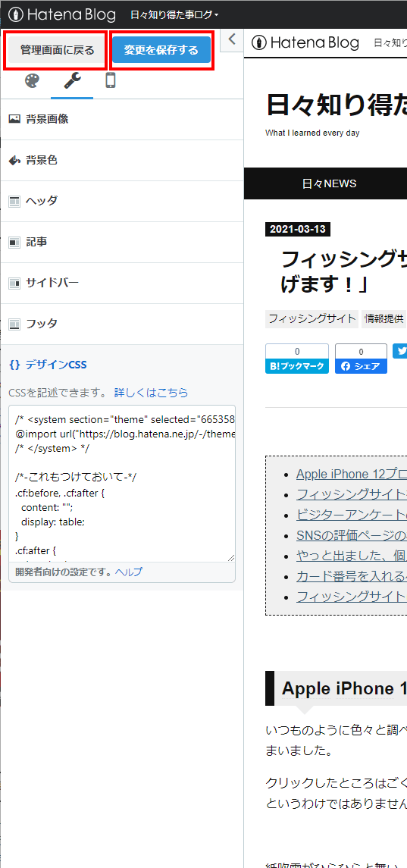Open the palette theme tab icon
Screen dimensions: 407x868
click(32, 81)
